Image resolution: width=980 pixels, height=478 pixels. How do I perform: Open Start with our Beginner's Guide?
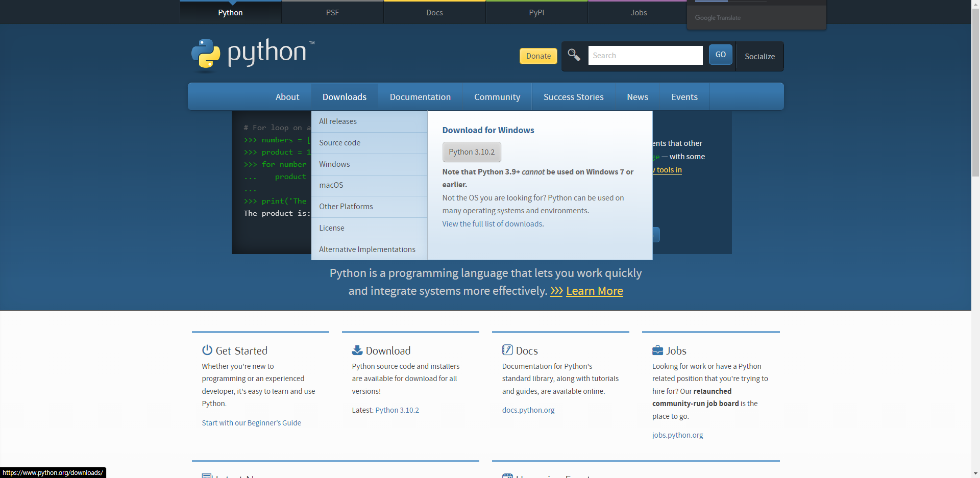click(252, 423)
